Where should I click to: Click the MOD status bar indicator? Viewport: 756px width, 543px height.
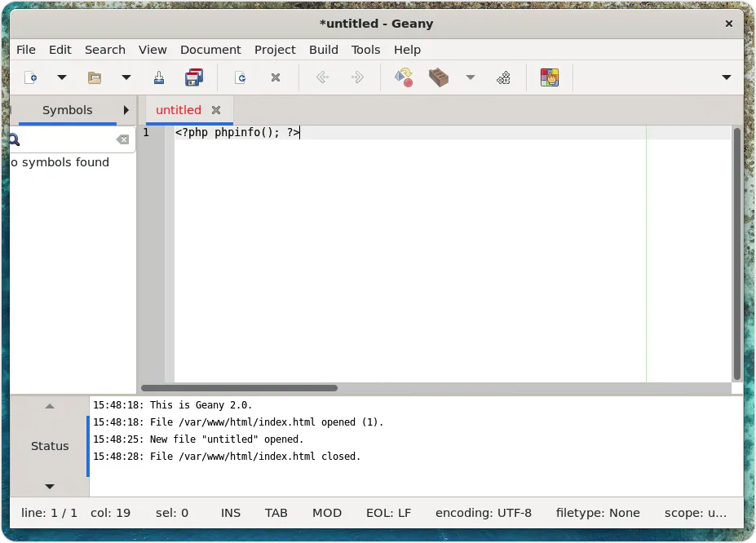(x=327, y=513)
